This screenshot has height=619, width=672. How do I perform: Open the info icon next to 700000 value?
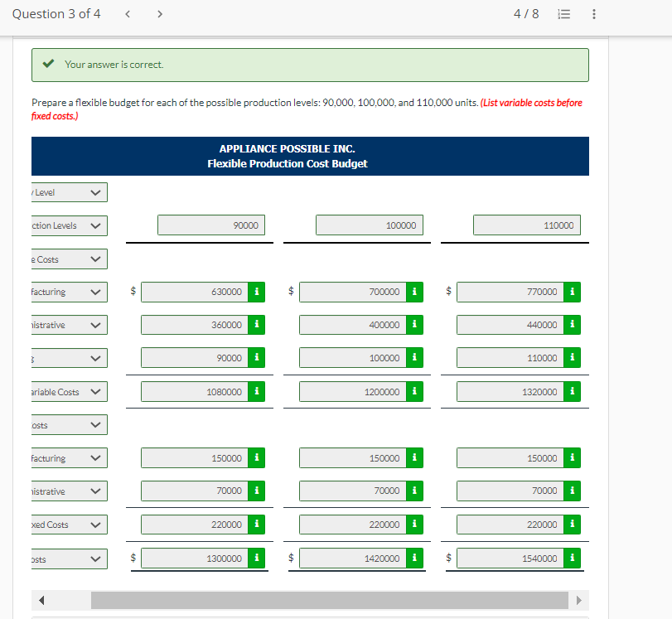click(413, 292)
